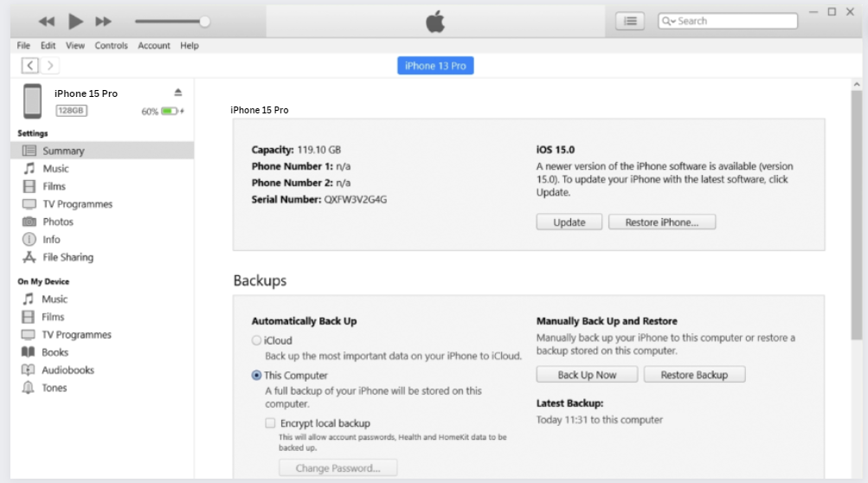Open TV Programmes icon under Settings
The height and width of the screenshot is (483, 868).
click(x=29, y=203)
